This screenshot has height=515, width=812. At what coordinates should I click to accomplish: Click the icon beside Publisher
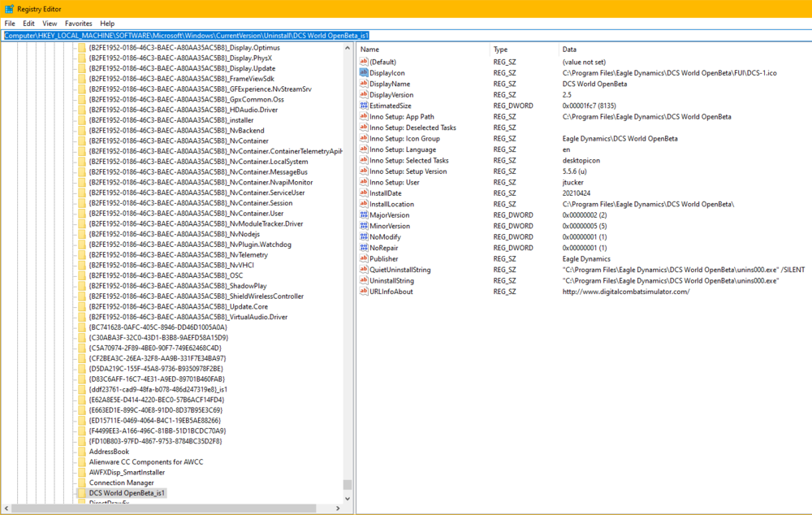pyautogui.click(x=364, y=258)
